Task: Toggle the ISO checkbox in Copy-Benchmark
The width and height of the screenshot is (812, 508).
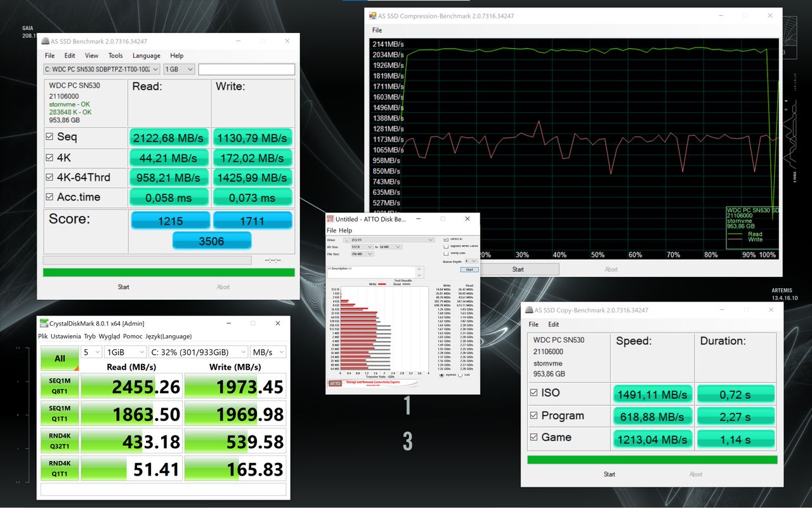Action: pyautogui.click(x=534, y=392)
